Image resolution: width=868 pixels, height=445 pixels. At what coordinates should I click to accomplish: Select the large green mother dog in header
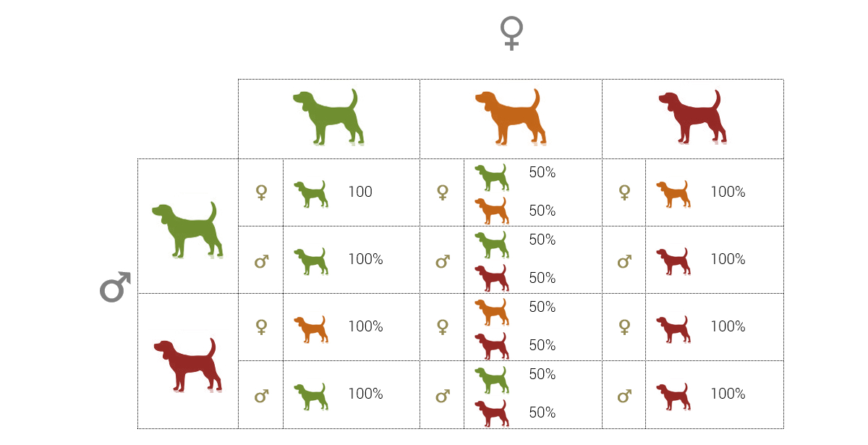click(x=328, y=117)
